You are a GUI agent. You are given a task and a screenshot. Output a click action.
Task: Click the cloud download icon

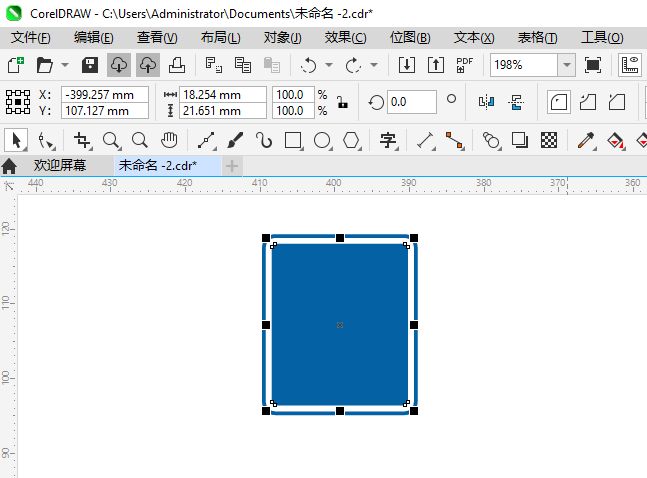(x=119, y=65)
